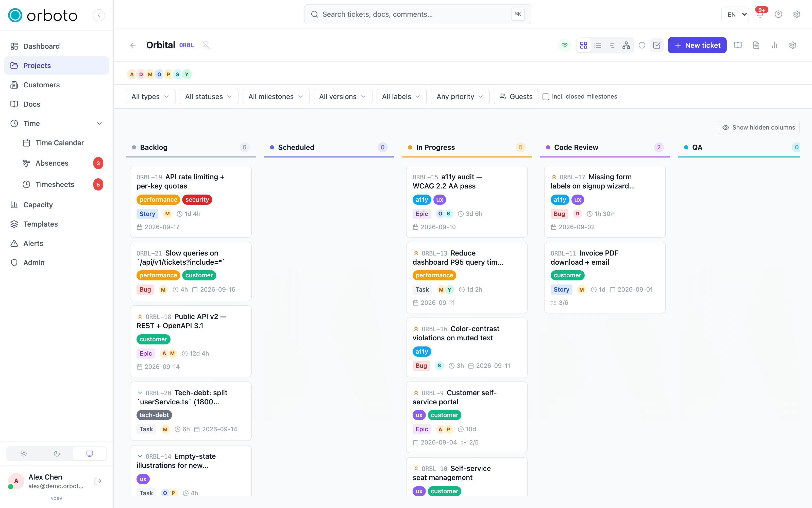
Task: Open the project wiki book icon
Action: click(x=737, y=45)
